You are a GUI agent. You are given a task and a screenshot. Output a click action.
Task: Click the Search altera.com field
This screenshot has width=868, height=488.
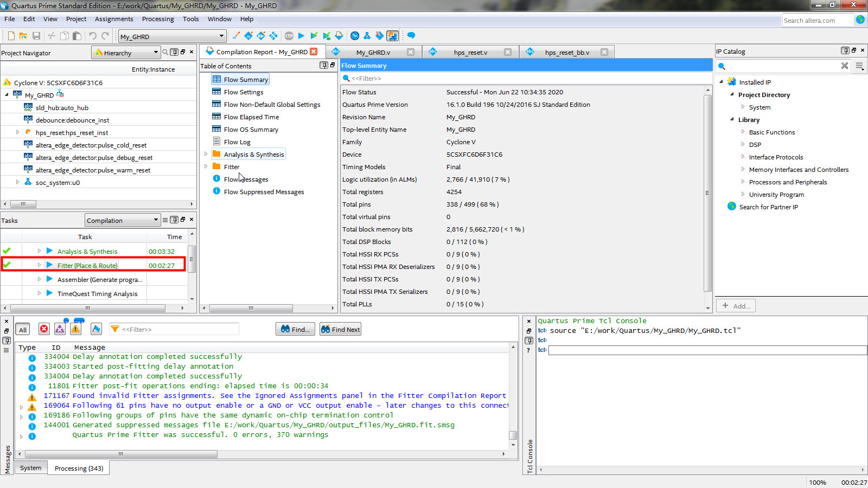tap(818, 20)
